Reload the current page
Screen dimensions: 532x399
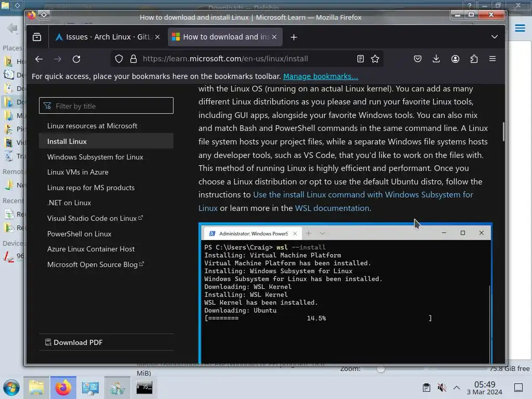tap(76, 59)
